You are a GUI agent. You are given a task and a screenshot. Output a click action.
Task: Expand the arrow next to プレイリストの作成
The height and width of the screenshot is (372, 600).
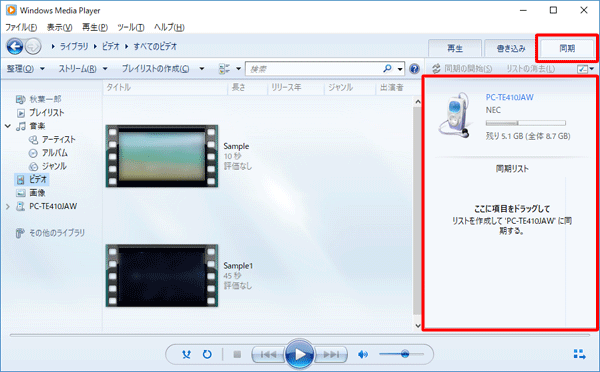tap(202, 69)
